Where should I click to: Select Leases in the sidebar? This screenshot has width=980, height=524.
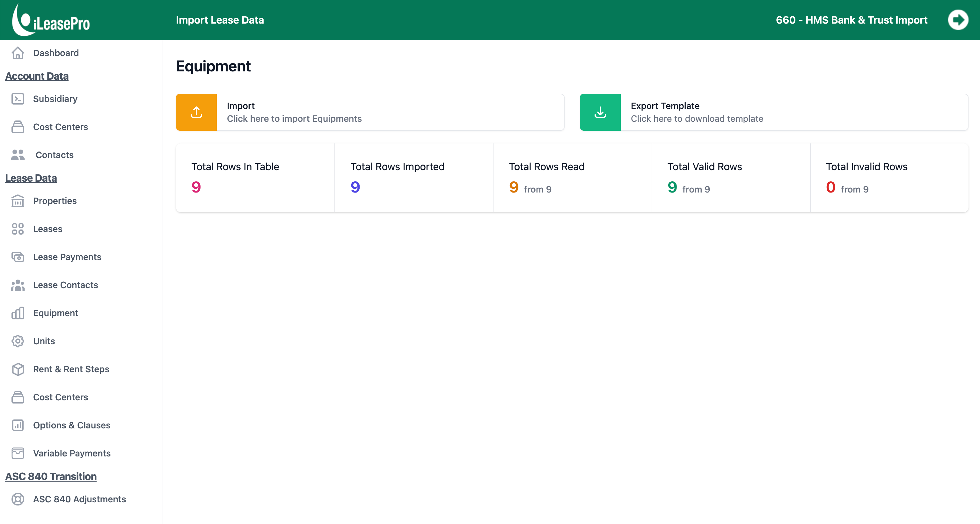(x=48, y=229)
